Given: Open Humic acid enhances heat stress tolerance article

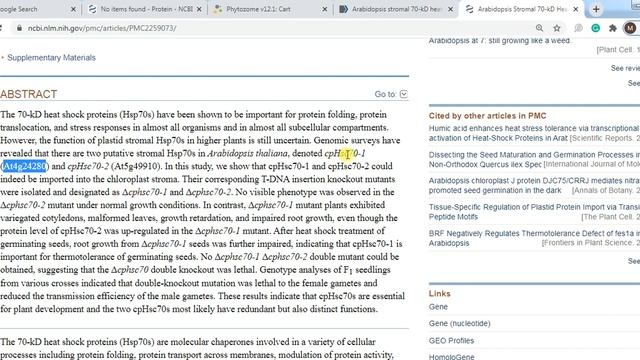Looking at the screenshot, I should [533, 133].
